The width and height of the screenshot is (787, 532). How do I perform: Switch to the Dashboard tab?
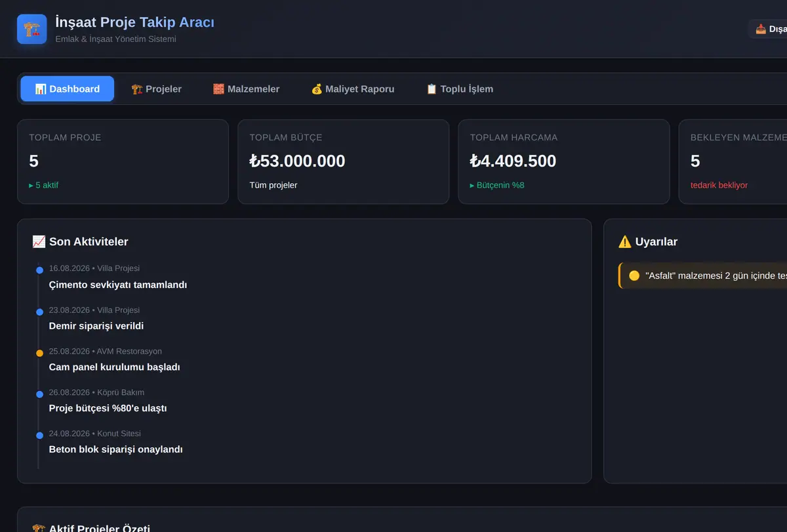68,89
